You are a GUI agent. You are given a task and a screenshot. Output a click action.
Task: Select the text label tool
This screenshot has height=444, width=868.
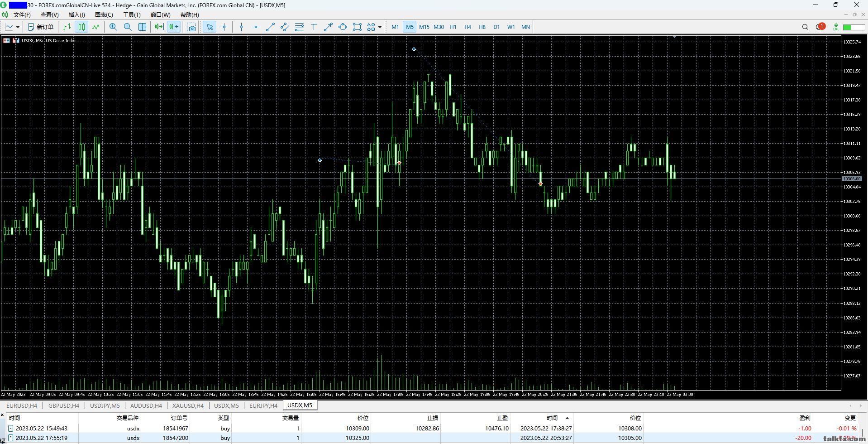coord(314,27)
